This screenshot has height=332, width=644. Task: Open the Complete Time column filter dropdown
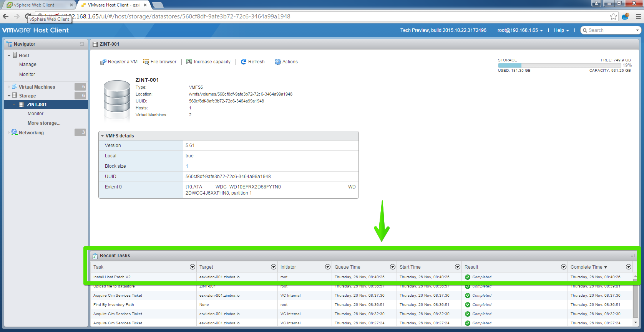tap(629, 267)
